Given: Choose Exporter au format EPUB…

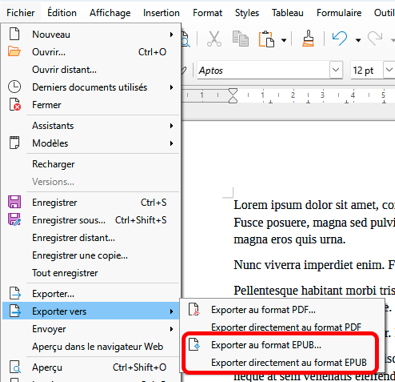Looking at the screenshot, I should tap(266, 345).
